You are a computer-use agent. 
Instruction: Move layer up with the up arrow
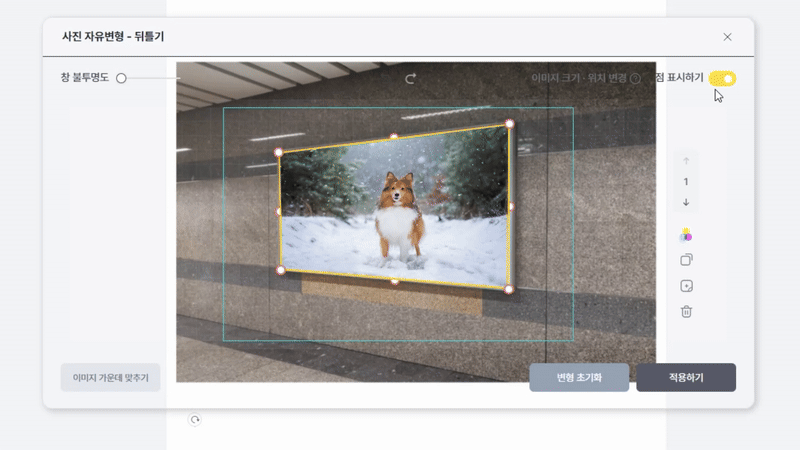coord(686,161)
